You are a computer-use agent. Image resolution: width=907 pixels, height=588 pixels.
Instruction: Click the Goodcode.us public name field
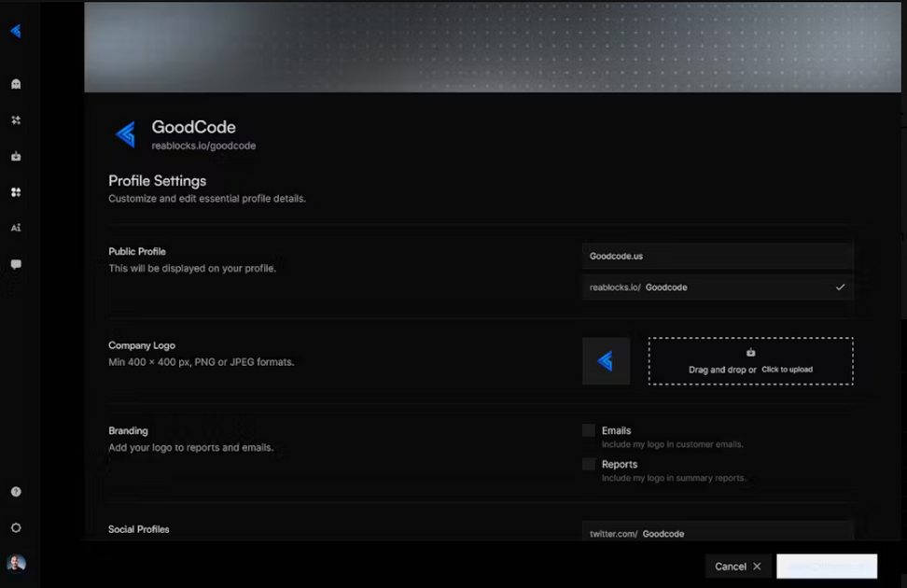[x=718, y=256]
